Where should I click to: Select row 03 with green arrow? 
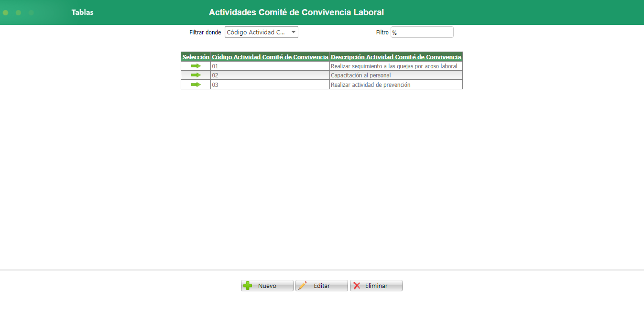196,85
